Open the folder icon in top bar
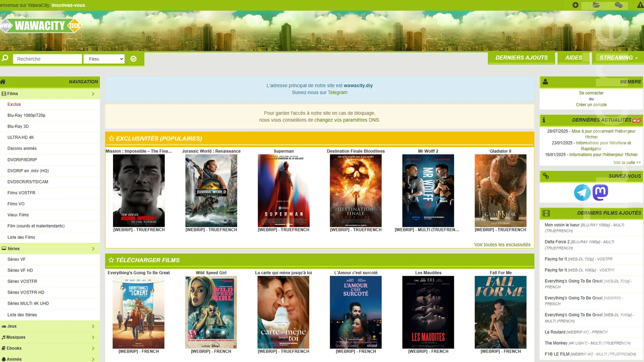This screenshot has height=362, width=644. pyautogui.click(x=596, y=5)
